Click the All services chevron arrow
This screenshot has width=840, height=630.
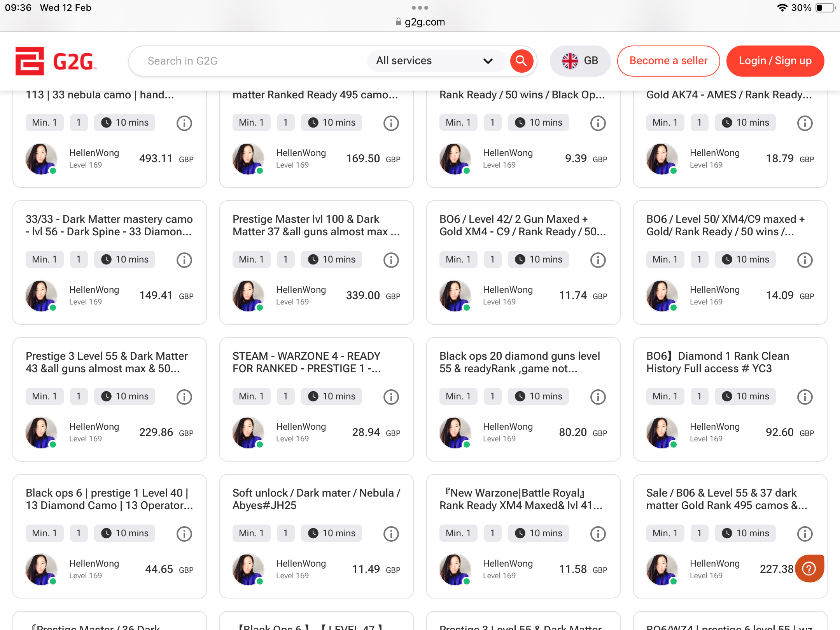click(488, 61)
